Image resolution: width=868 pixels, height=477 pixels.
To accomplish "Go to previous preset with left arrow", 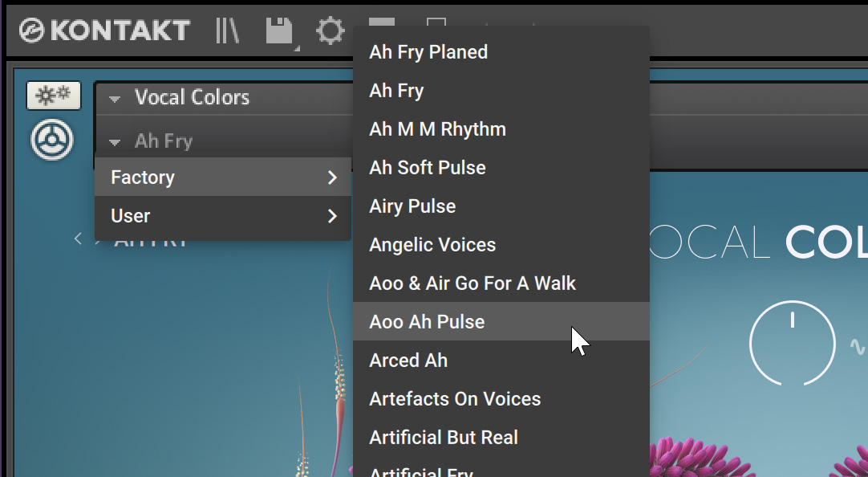I will (78, 238).
